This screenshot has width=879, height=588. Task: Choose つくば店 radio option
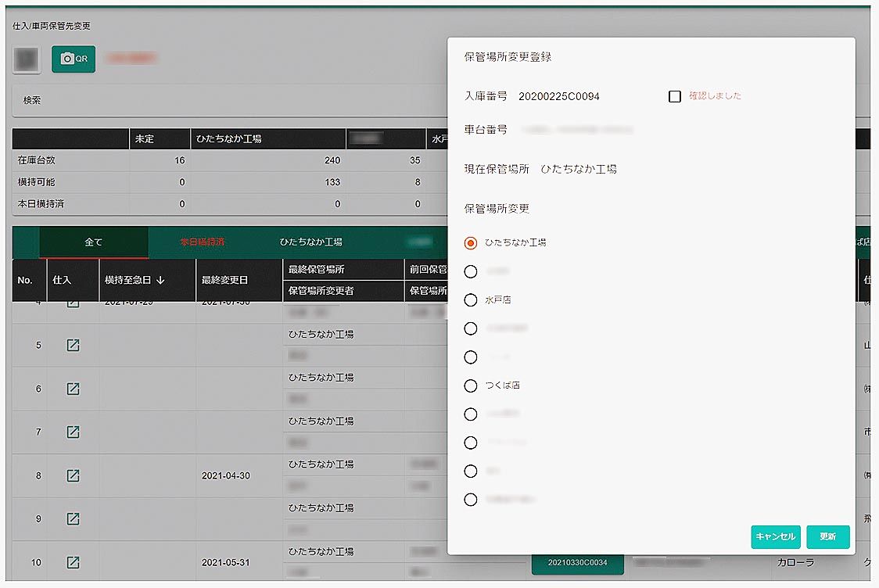point(471,385)
